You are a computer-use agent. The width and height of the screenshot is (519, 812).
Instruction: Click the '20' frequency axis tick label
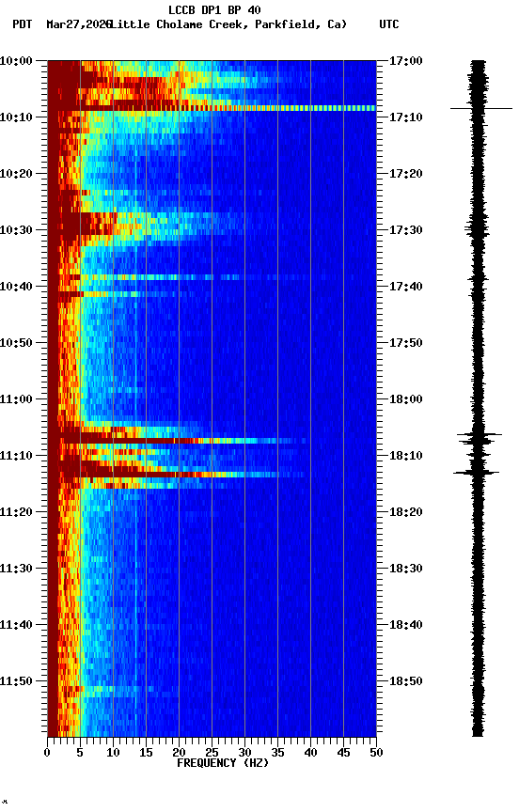179,753
